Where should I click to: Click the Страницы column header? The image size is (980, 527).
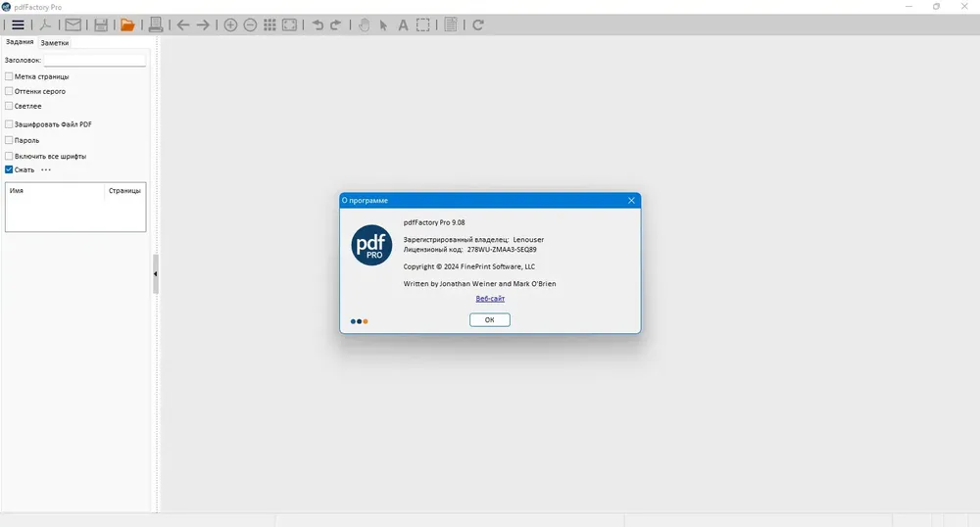124,190
